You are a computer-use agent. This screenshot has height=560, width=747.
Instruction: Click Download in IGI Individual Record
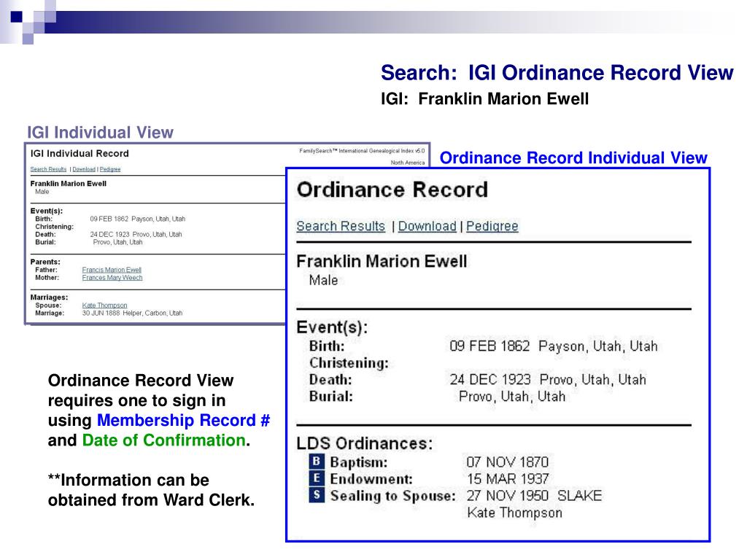84,169
